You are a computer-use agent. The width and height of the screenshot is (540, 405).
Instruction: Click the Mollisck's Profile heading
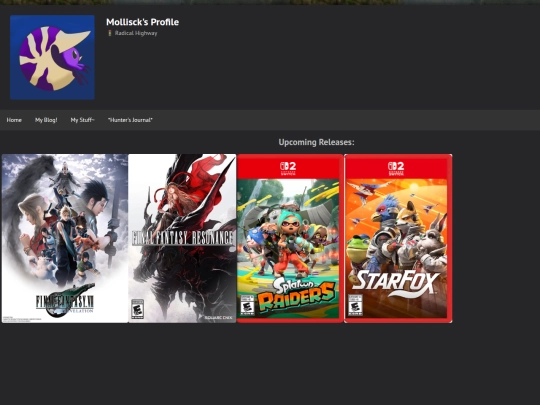click(142, 22)
